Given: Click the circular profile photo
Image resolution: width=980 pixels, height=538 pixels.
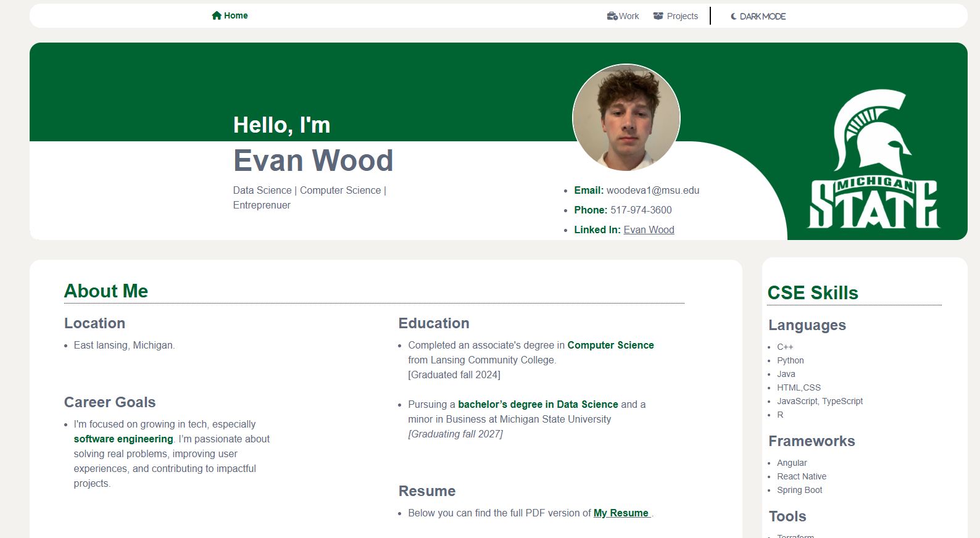Looking at the screenshot, I should (x=626, y=117).
